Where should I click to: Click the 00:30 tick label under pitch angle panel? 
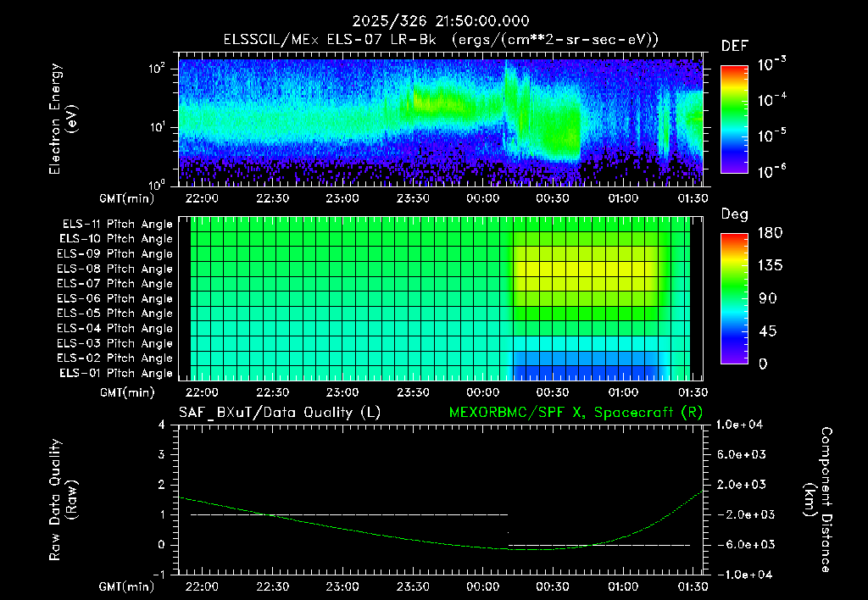coord(553,392)
